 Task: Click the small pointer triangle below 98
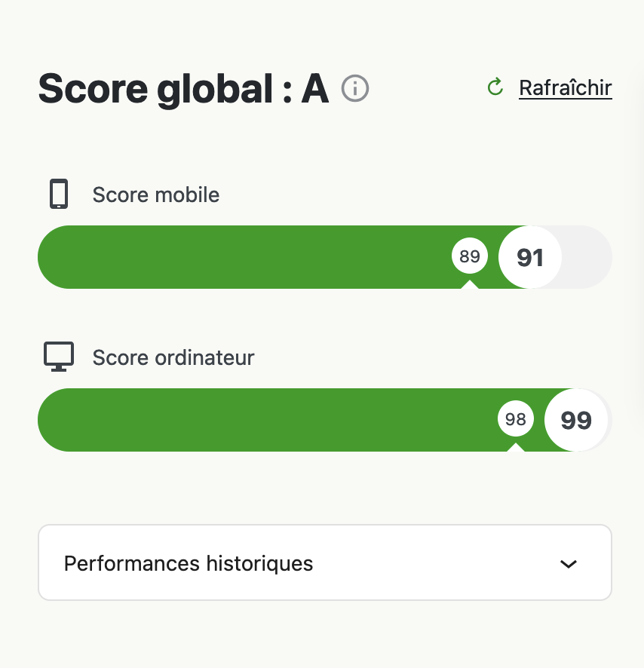click(515, 447)
